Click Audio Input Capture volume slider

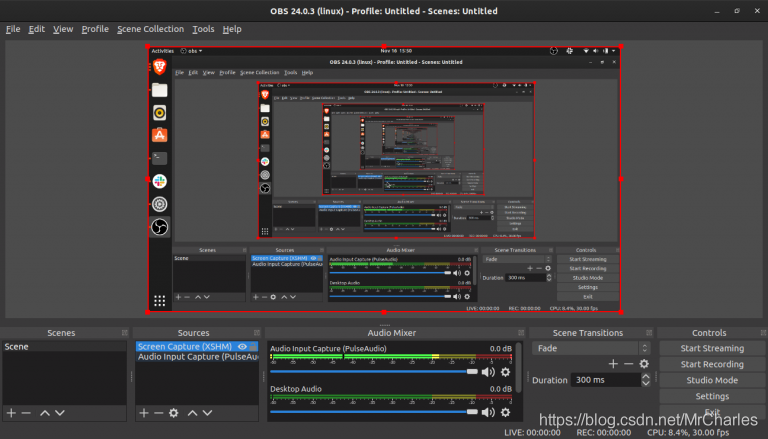pos(374,372)
